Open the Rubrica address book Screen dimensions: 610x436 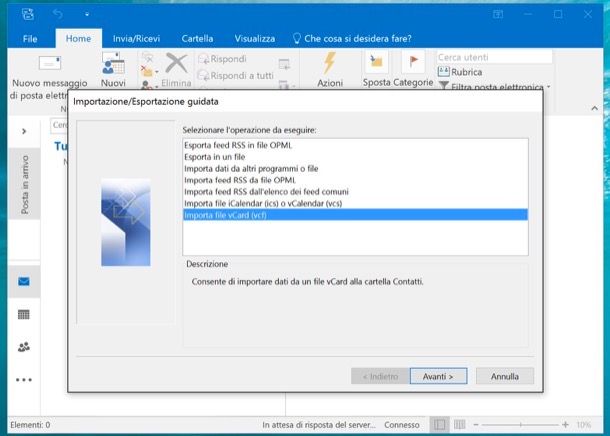click(x=460, y=72)
